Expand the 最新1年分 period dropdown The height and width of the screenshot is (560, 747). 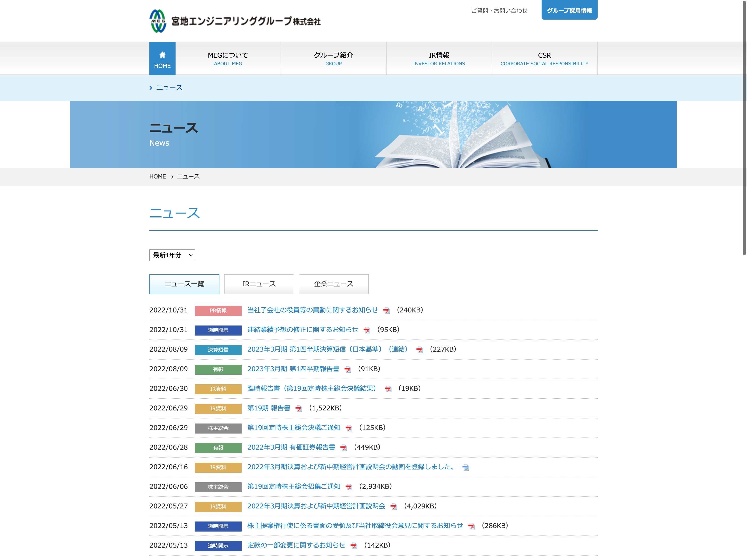[x=172, y=255]
